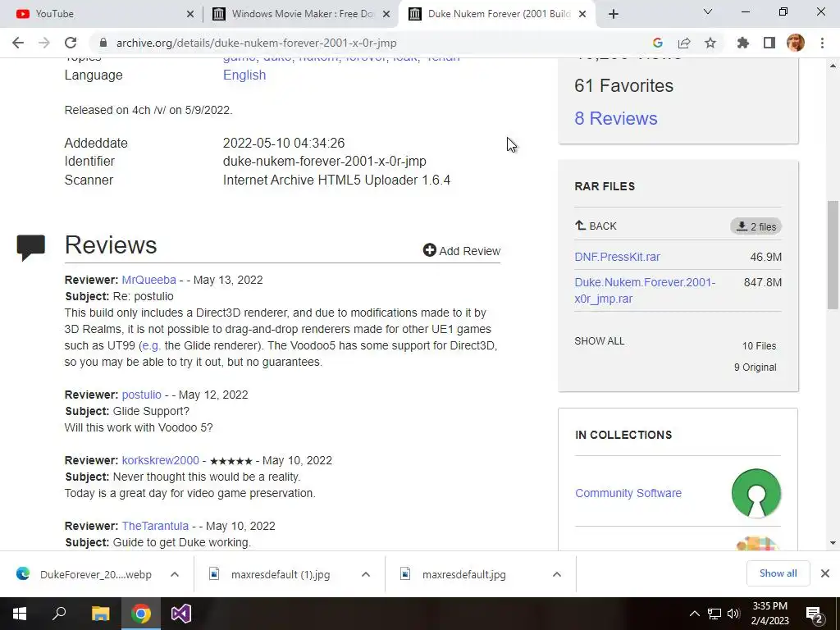Screen dimensions: 840x630
Task: Open the tab search chevron
Action: point(708,11)
